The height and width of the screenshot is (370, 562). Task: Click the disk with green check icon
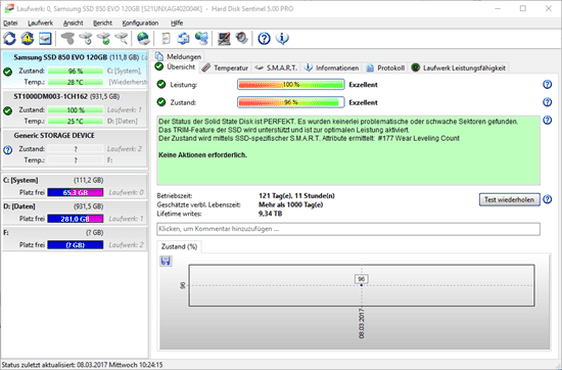(104, 38)
